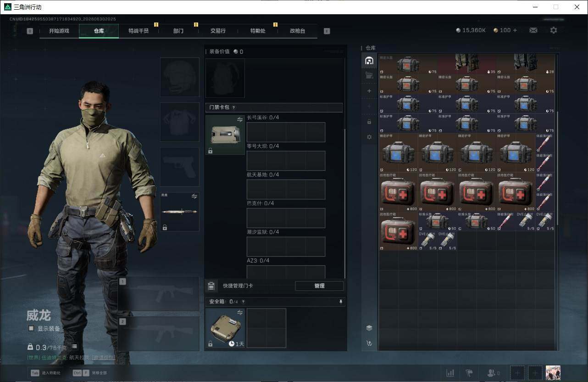Select the empty body armor equipment slot
The width and height of the screenshot is (588, 382).
pos(180,122)
